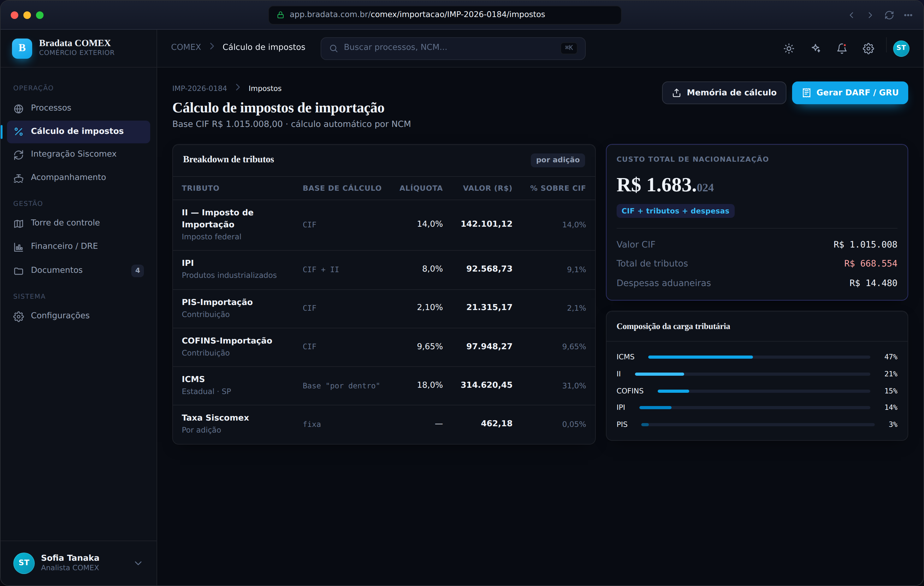Click the por adição tag
Image resolution: width=924 pixels, height=586 pixels.
[x=558, y=160]
